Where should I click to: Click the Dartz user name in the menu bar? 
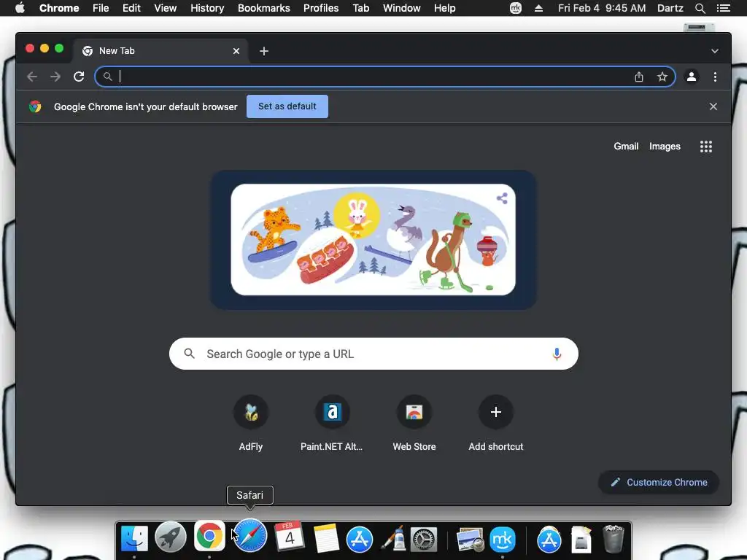coord(670,8)
